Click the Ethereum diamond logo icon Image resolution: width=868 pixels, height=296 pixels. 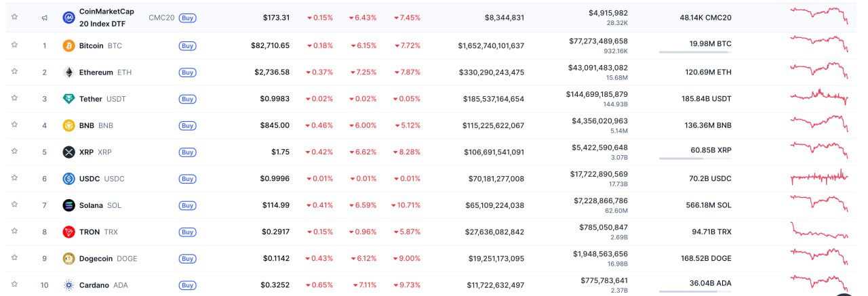[x=68, y=72]
